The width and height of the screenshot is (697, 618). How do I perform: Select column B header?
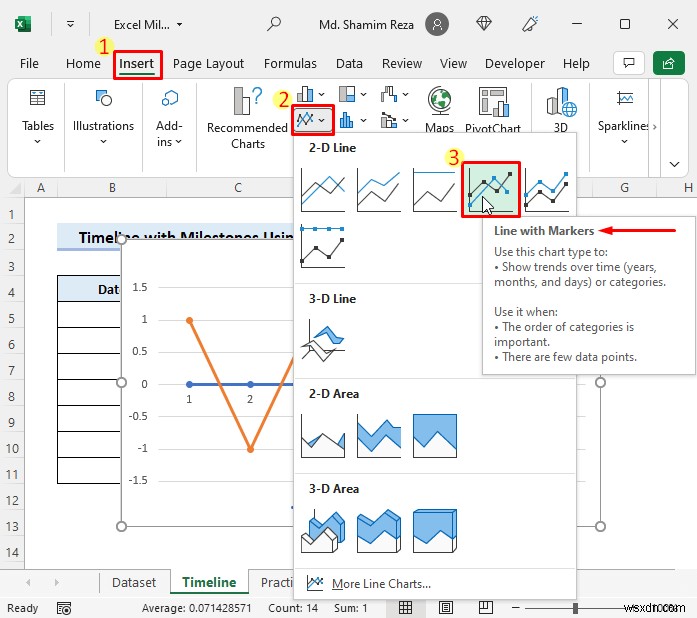[112, 188]
